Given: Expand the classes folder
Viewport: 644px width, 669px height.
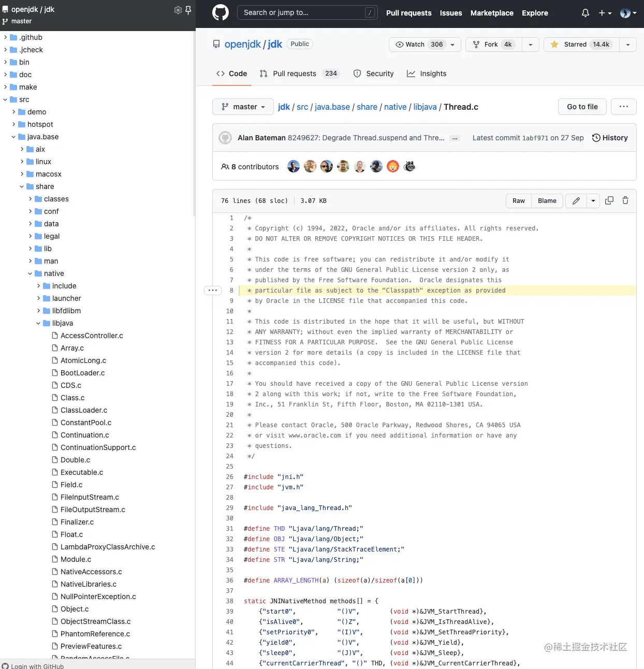Looking at the screenshot, I should coord(31,199).
